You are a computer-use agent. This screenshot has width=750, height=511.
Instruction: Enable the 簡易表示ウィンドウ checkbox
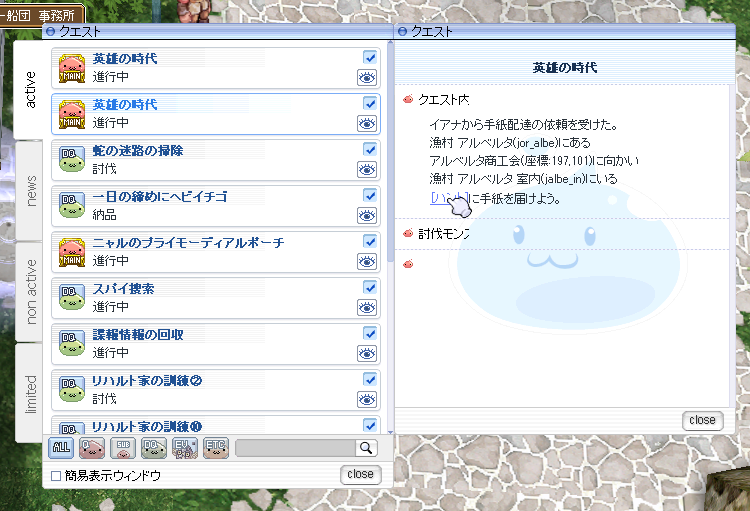[56, 476]
